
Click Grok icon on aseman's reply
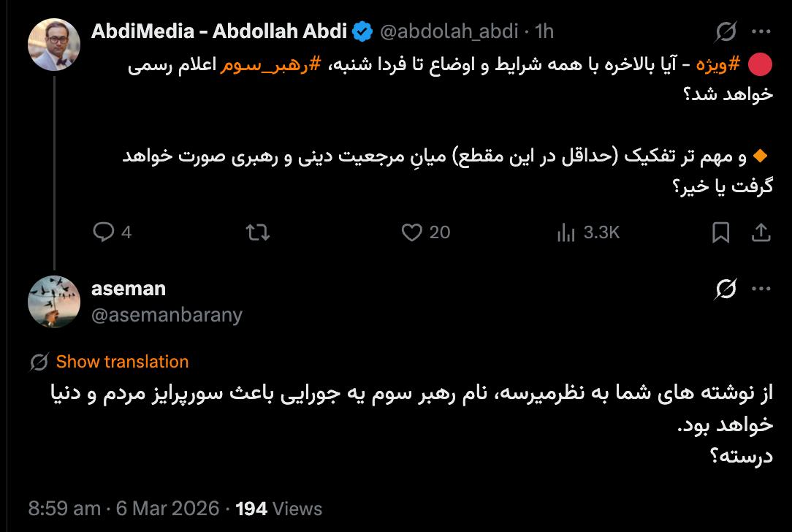[x=726, y=289]
